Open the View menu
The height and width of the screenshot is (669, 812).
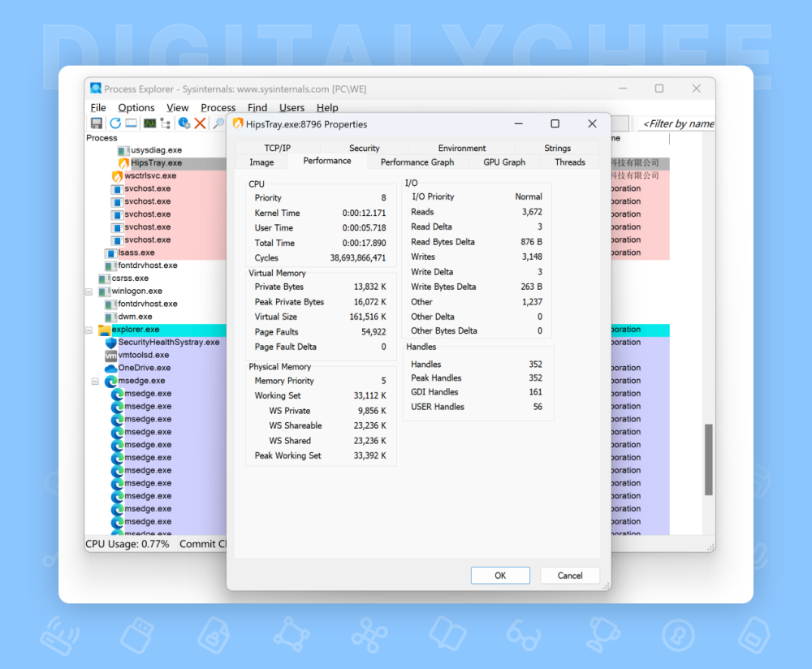(x=178, y=108)
